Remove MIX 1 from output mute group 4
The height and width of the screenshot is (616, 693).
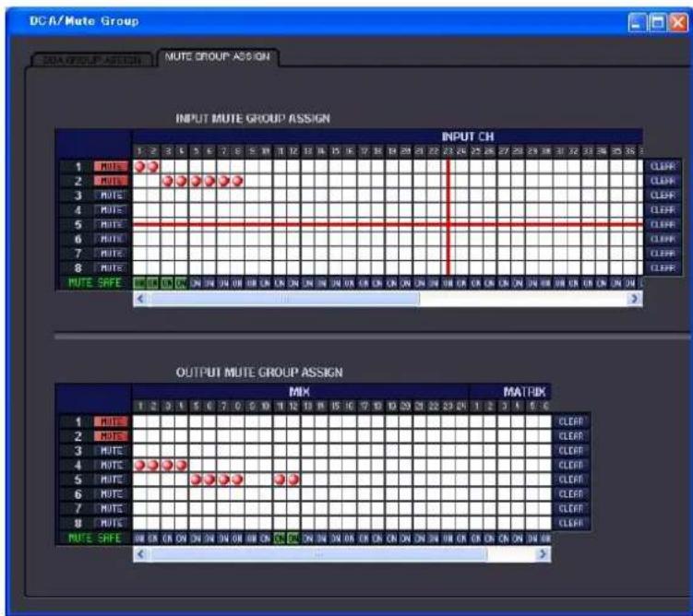(x=139, y=466)
